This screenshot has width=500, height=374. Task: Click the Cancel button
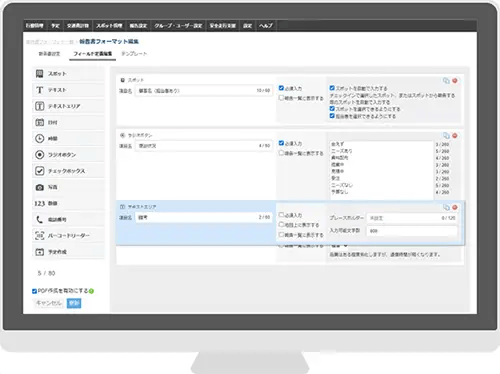(x=49, y=303)
